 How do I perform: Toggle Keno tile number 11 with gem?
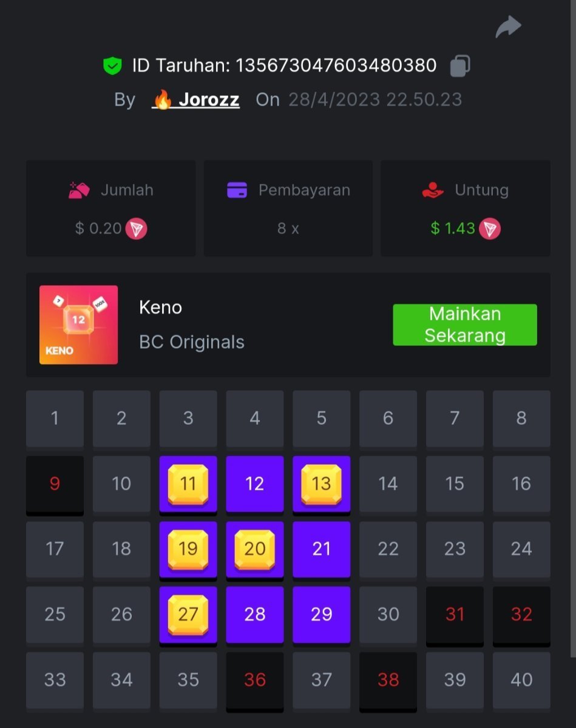pos(188,484)
